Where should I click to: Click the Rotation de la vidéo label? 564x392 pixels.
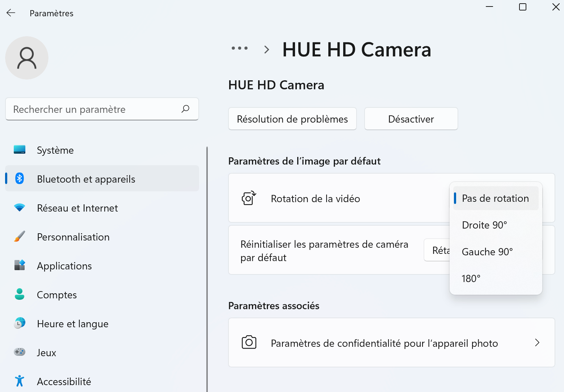coord(315,199)
